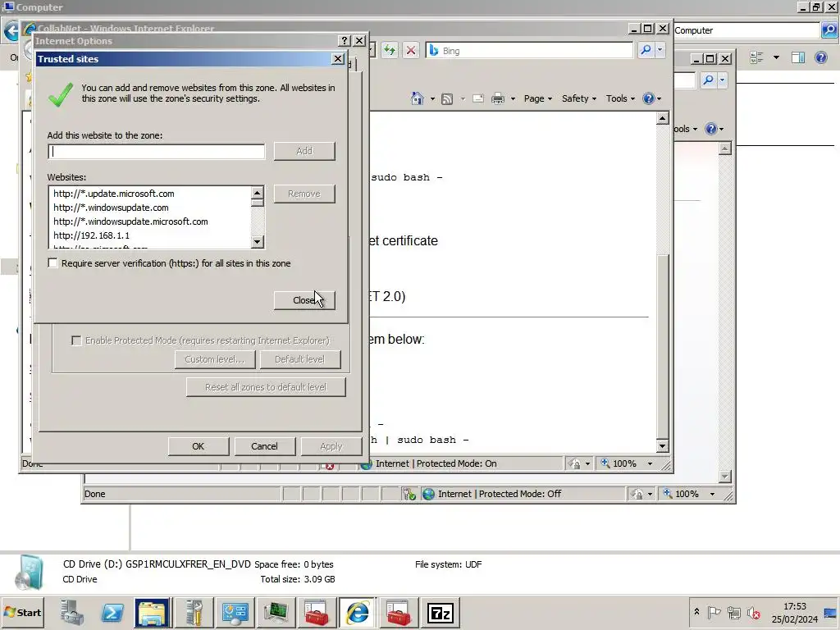This screenshot has height=630, width=840.
Task: Open the Tools menu in front IE window
Action: 620,98
